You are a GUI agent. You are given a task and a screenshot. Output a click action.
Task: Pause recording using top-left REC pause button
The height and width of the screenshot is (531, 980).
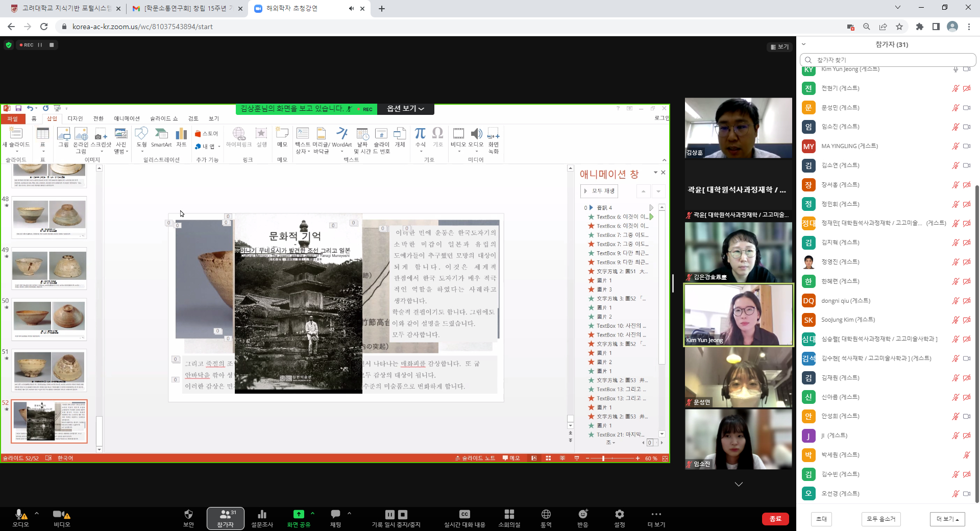point(40,45)
